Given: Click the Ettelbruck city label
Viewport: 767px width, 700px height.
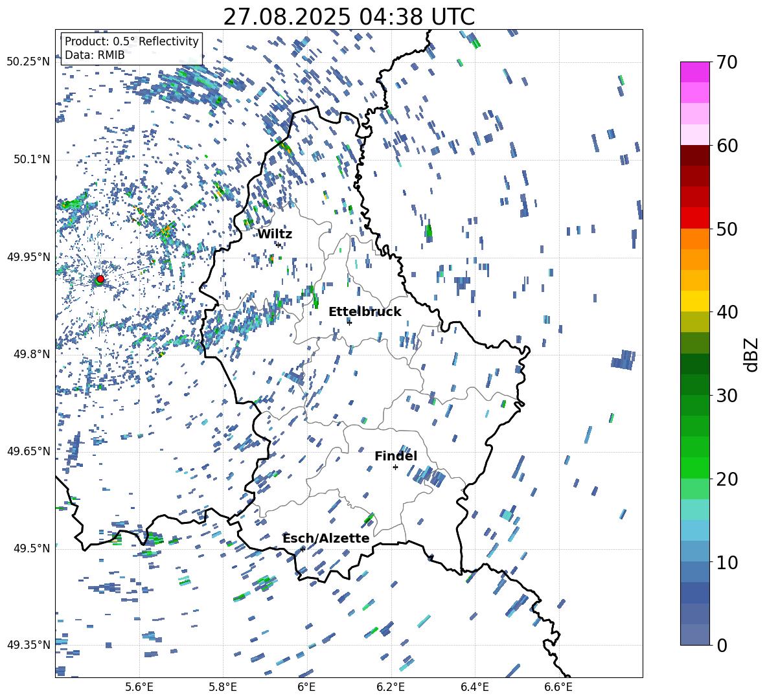Looking at the screenshot, I should (x=365, y=312).
